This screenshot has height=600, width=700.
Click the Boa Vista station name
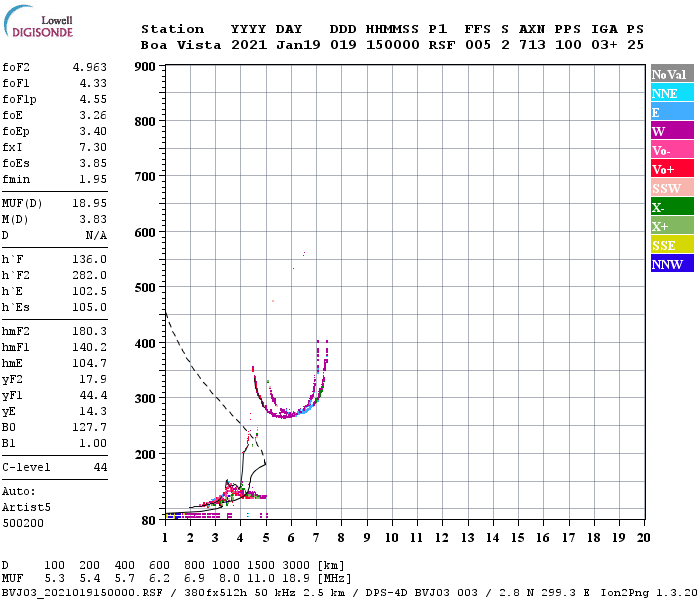(x=181, y=45)
